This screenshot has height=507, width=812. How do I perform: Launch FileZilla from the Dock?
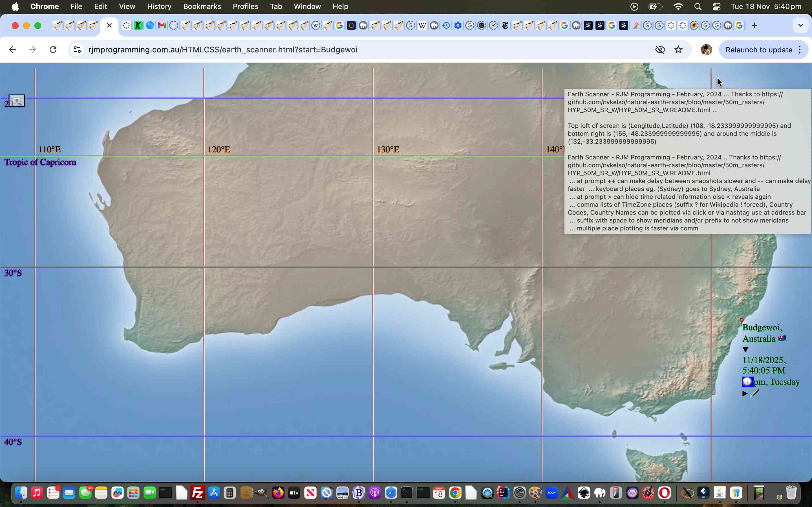tap(197, 493)
